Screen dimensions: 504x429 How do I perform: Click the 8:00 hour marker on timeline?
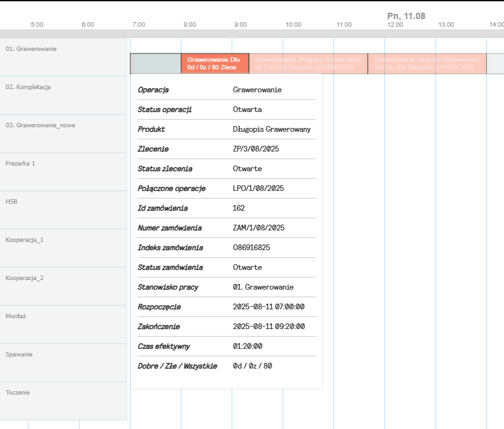point(190,24)
